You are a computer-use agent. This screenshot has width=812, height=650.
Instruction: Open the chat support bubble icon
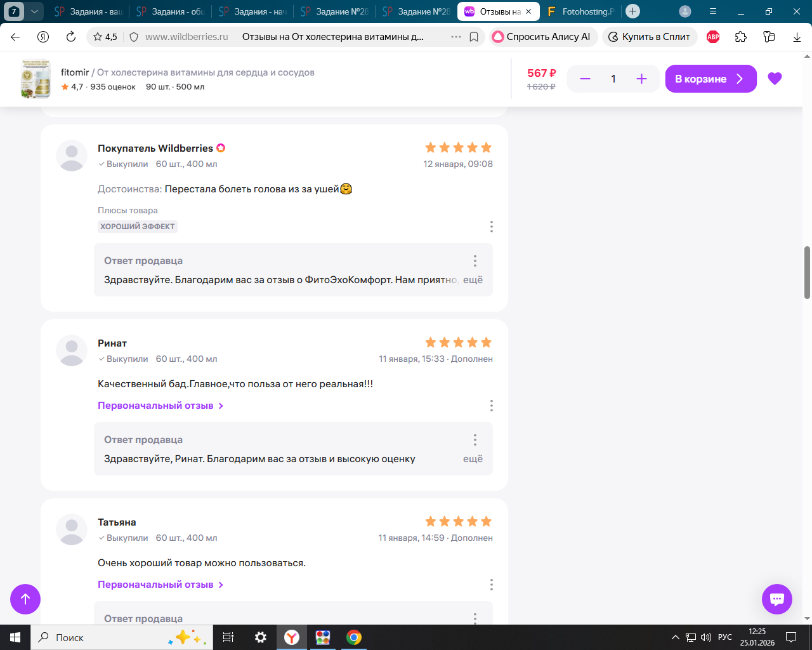point(776,599)
